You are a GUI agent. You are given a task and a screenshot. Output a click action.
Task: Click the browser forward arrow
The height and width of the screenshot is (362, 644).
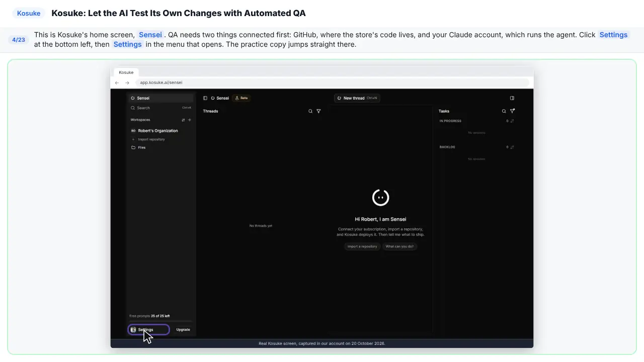tap(127, 82)
